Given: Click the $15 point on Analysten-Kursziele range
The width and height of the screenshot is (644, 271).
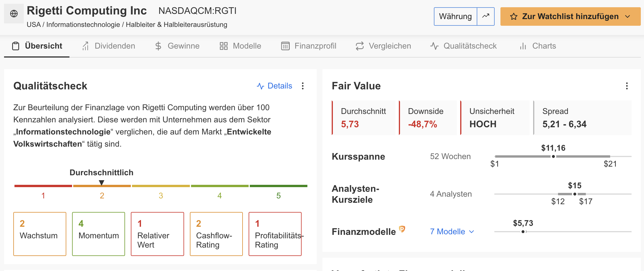Looking at the screenshot, I should tap(575, 194).
